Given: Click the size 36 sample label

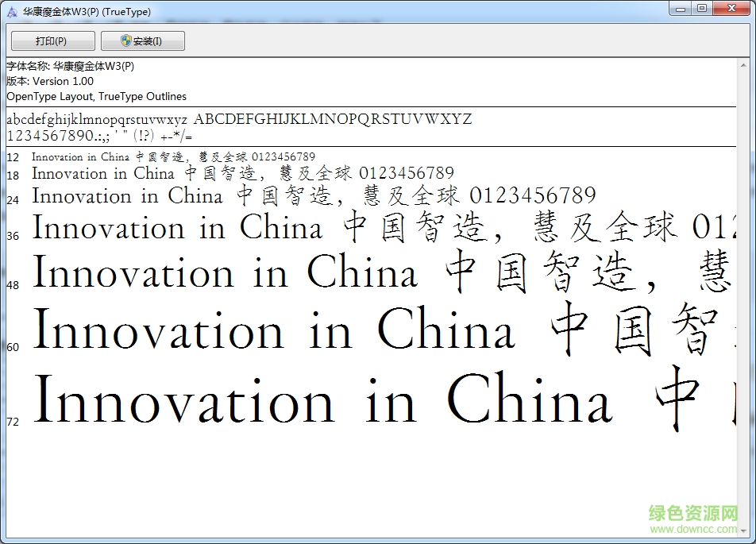Looking at the screenshot, I should click(x=13, y=235).
